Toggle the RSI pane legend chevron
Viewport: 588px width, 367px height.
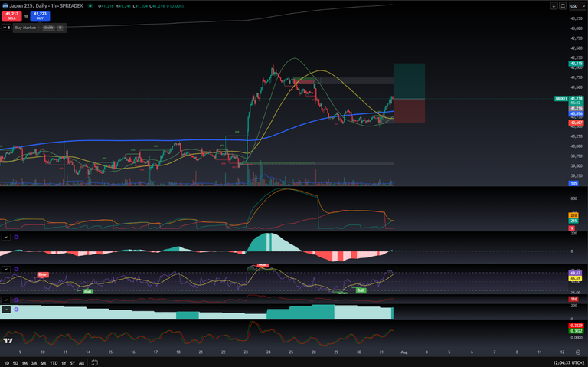click(6, 269)
